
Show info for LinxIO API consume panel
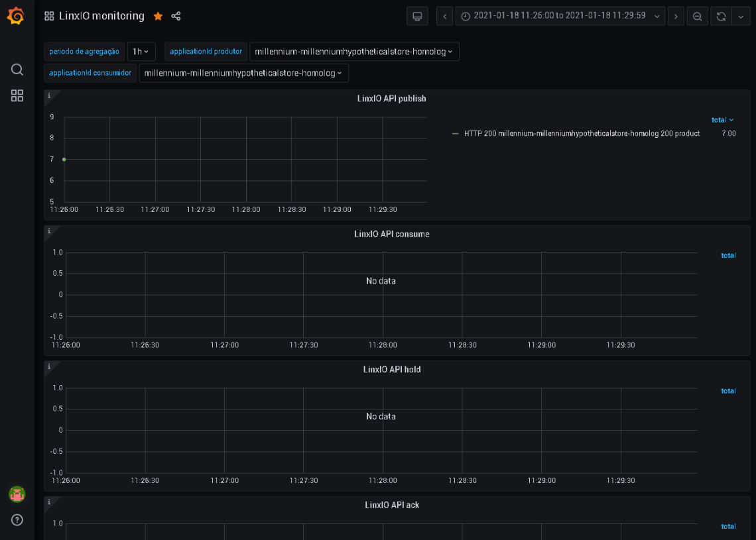click(x=49, y=231)
